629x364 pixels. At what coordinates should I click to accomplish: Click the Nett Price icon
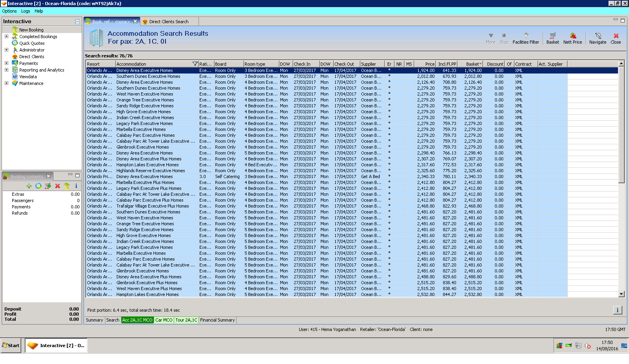point(572,36)
